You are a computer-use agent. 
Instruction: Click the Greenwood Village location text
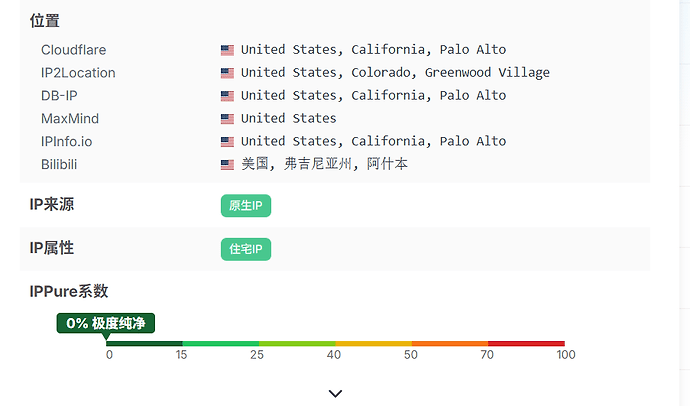coord(487,73)
